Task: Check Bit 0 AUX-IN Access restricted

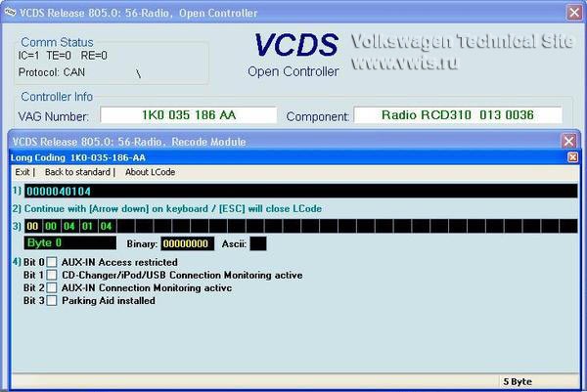Action: (x=52, y=262)
